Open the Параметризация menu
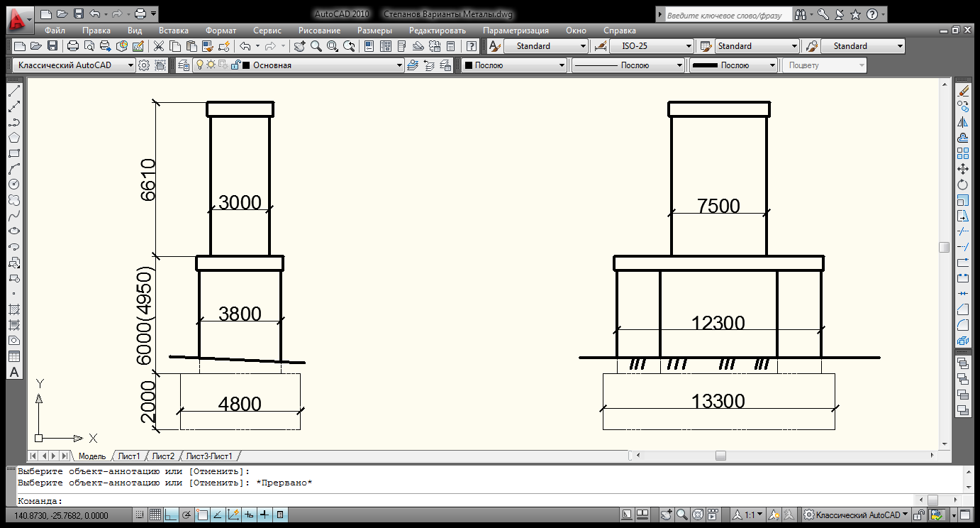Screen dimensions: 980x528 point(516,31)
